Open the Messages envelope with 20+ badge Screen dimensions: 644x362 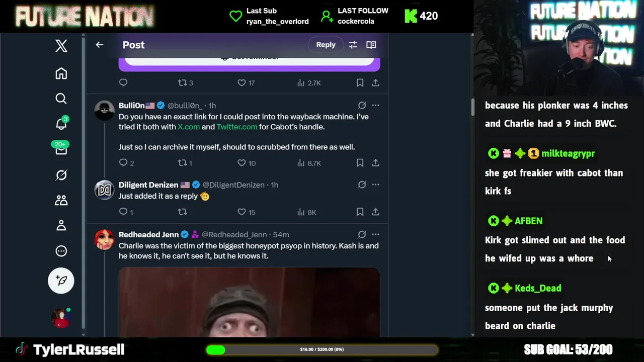tap(61, 149)
